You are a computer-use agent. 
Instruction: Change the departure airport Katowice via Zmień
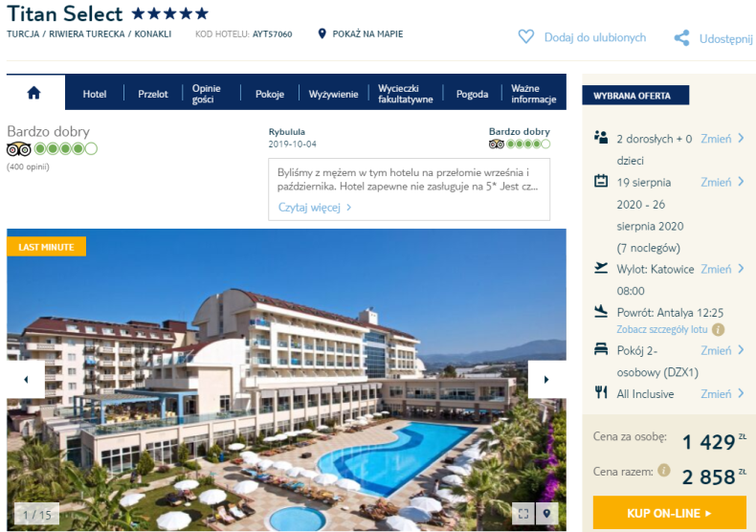[x=723, y=269]
